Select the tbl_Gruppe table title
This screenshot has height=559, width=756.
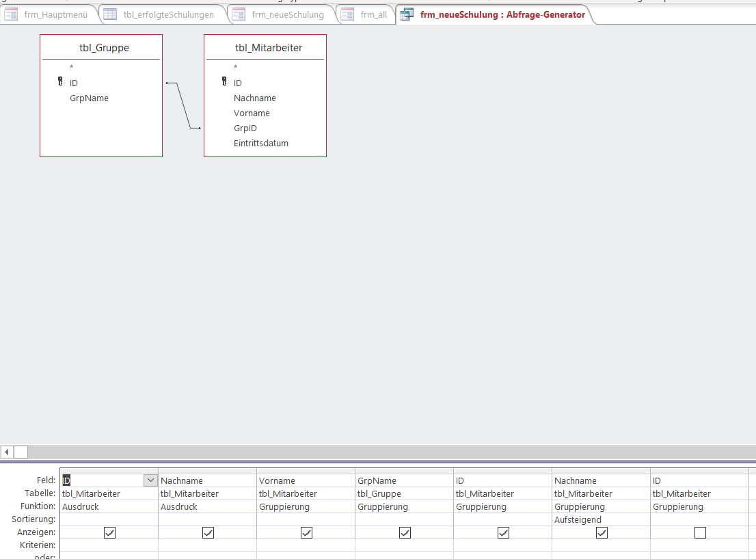pos(104,48)
